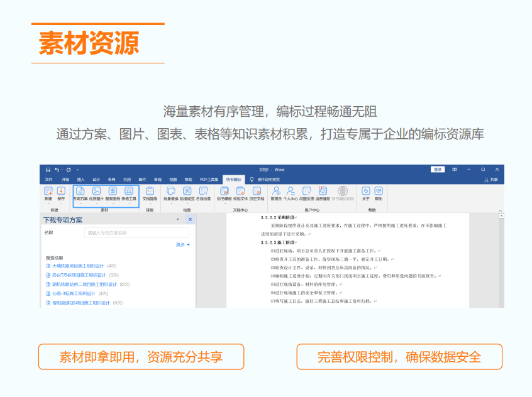
Task: Select the 快书编标 tab
Action: tap(233, 180)
